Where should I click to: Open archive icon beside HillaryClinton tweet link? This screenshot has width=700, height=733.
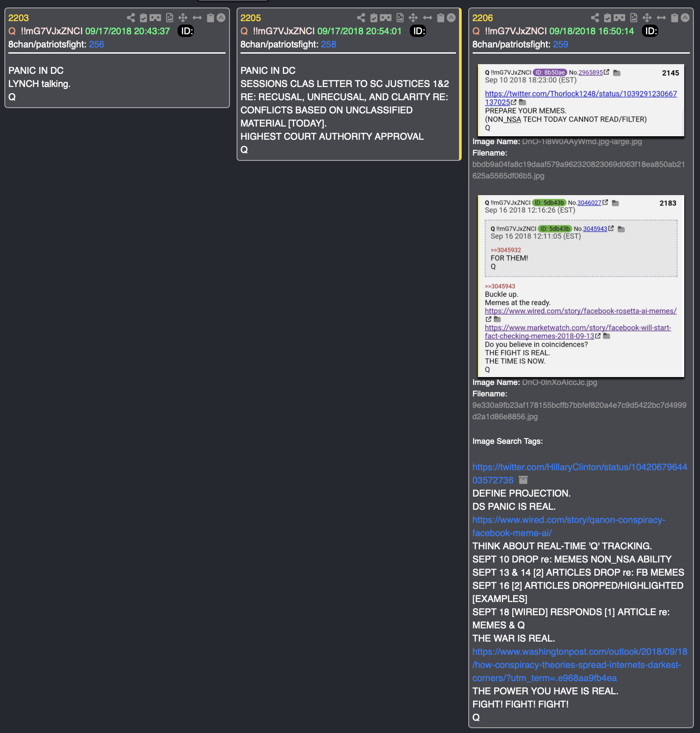(x=523, y=480)
